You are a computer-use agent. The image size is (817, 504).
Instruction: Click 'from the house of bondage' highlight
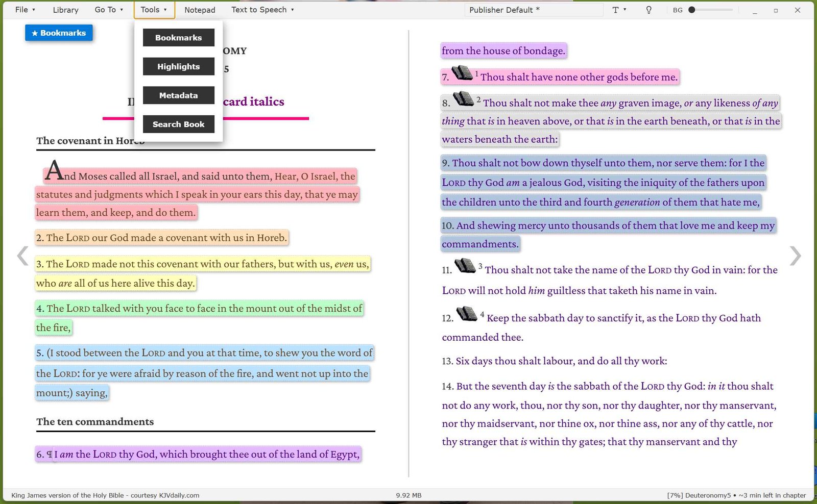503,51
